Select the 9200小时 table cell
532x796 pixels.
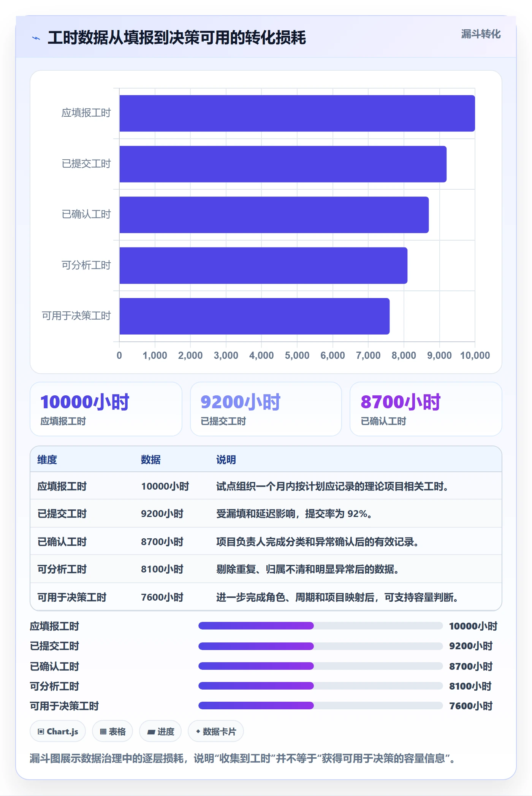coord(162,514)
